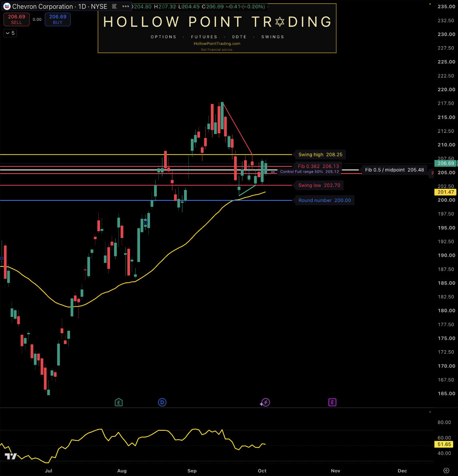Click the yellow 51.65 RSI value tag
Viewport: 458px width, 476px height.
444,444
